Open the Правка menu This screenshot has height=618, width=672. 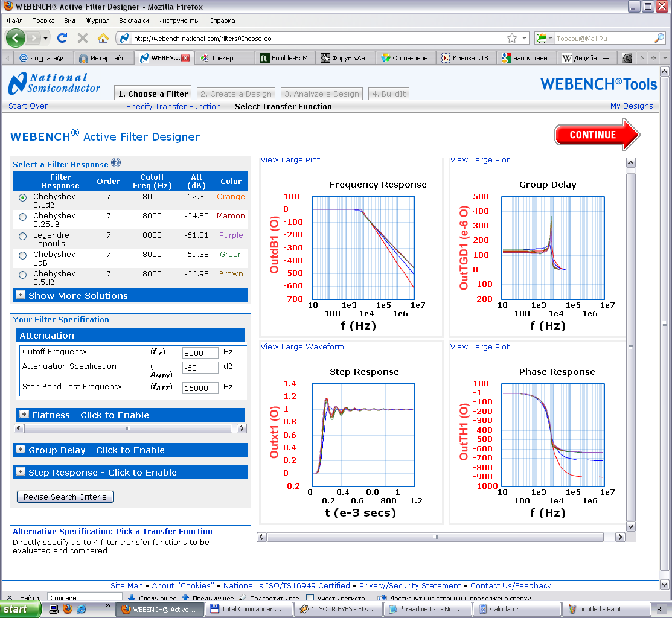pyautogui.click(x=43, y=21)
